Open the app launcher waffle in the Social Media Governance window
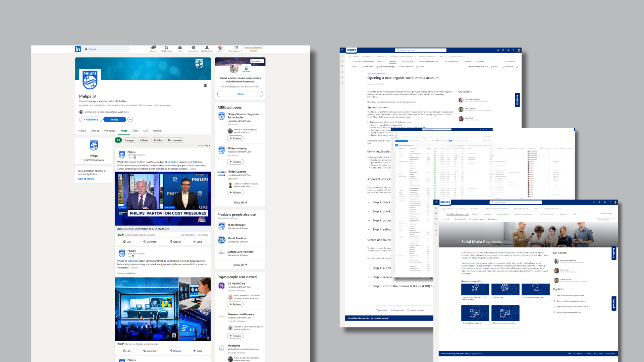This screenshot has height=362, width=644. [436, 202]
